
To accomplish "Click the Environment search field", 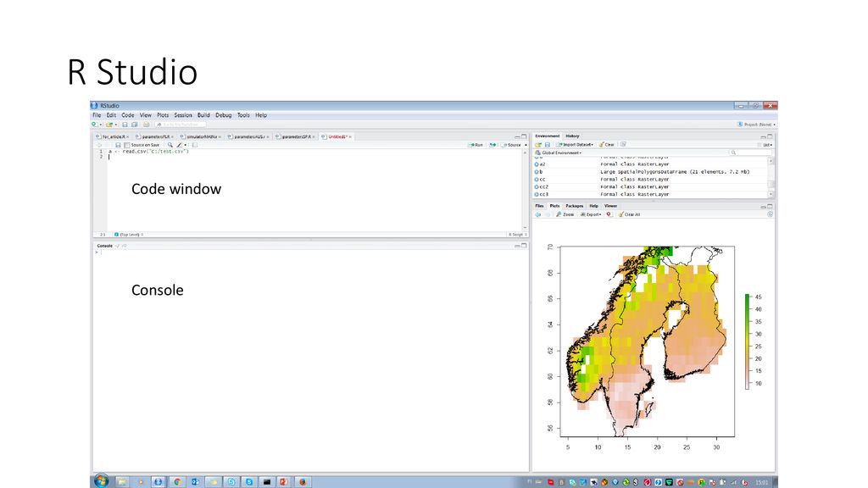I will click(x=749, y=152).
